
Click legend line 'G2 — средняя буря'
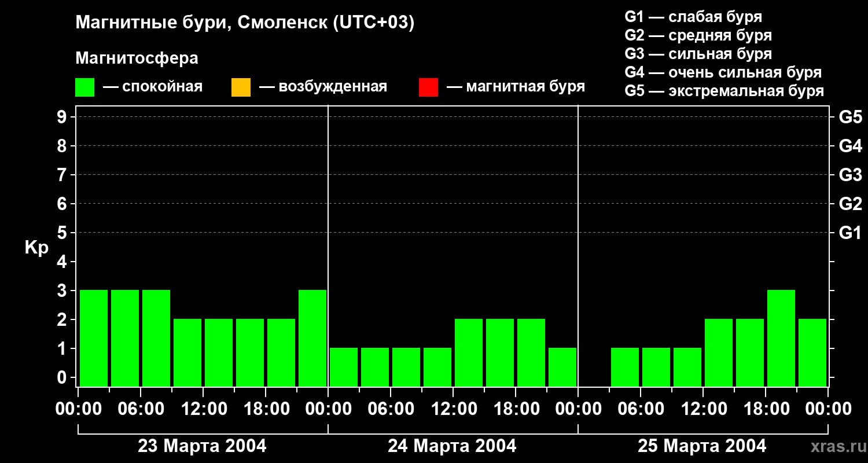pyautogui.click(x=698, y=35)
